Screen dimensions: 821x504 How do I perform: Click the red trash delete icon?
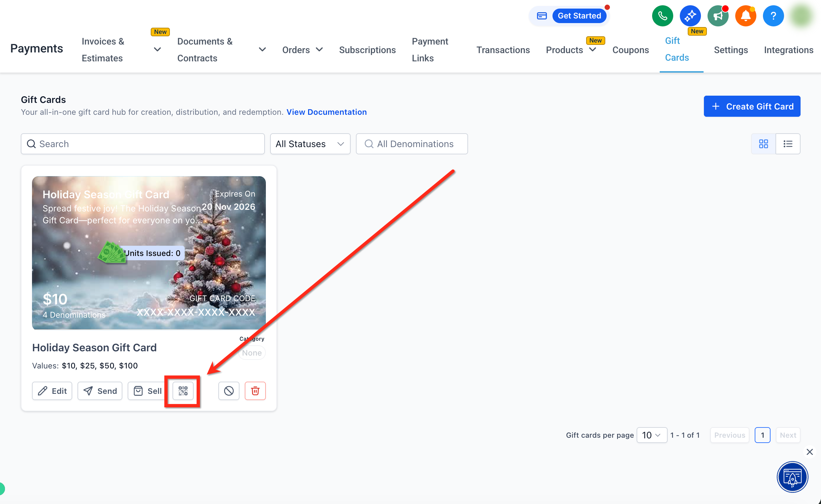[255, 391]
